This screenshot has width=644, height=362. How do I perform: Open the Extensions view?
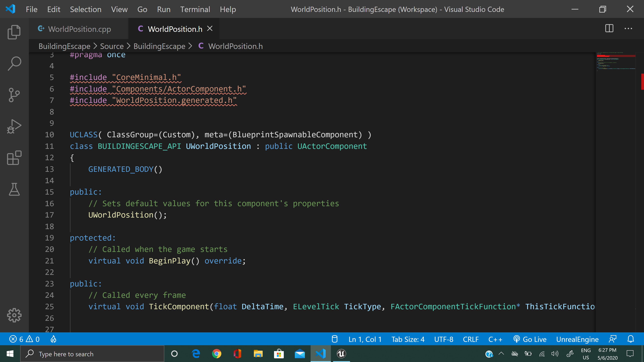coord(14,158)
